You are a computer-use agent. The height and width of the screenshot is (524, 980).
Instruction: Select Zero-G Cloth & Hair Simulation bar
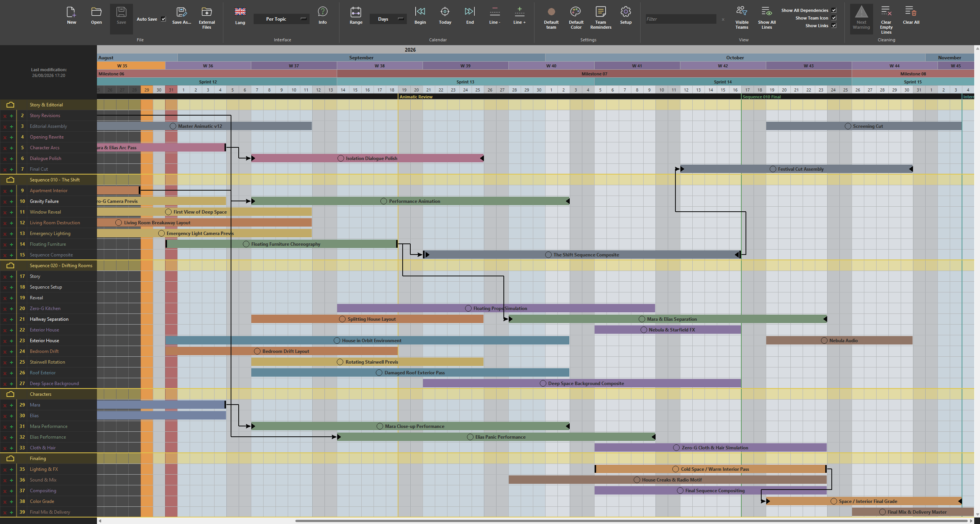711,448
